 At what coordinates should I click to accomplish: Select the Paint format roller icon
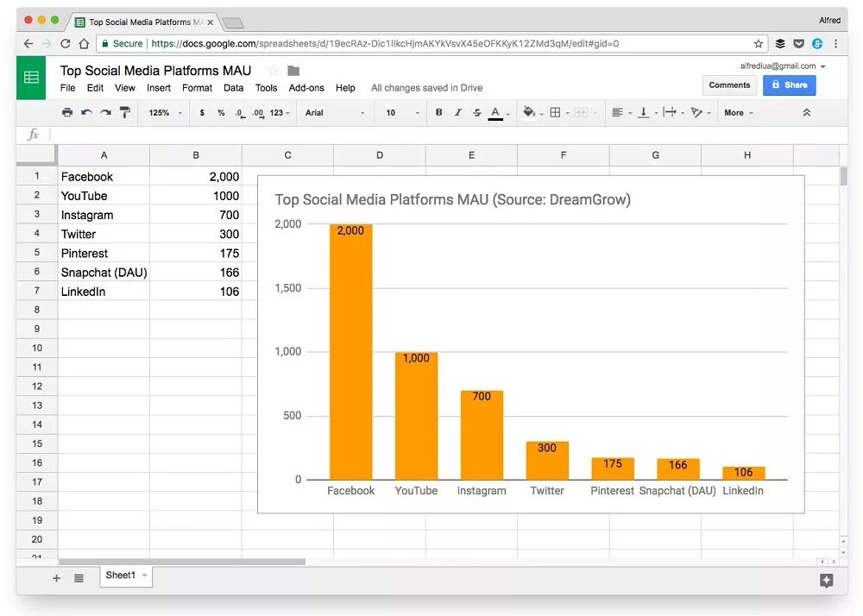click(x=125, y=113)
